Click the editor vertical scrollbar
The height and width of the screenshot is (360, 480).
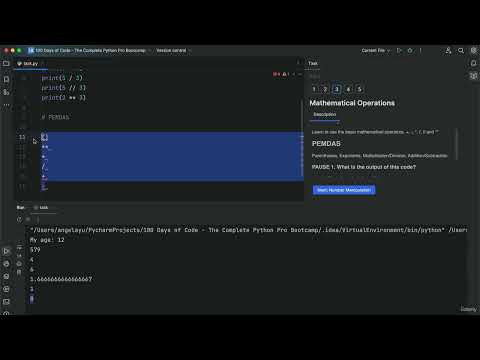tap(302, 137)
